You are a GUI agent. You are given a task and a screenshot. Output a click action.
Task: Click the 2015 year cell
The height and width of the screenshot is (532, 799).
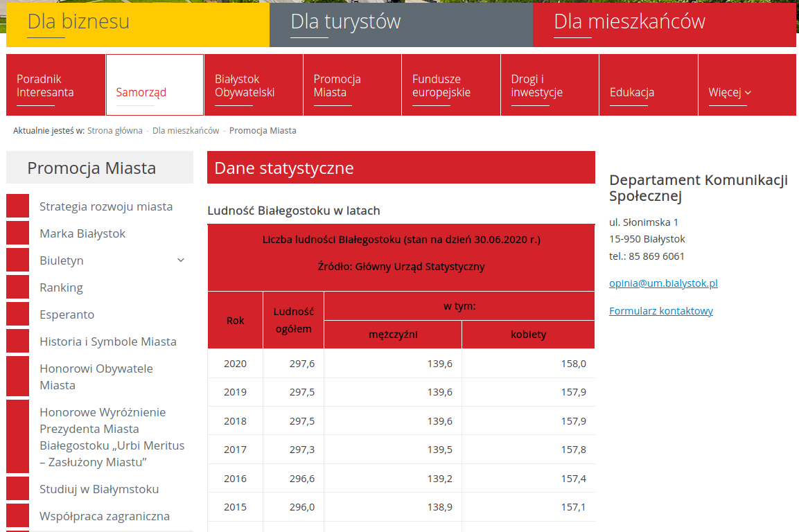(235, 507)
